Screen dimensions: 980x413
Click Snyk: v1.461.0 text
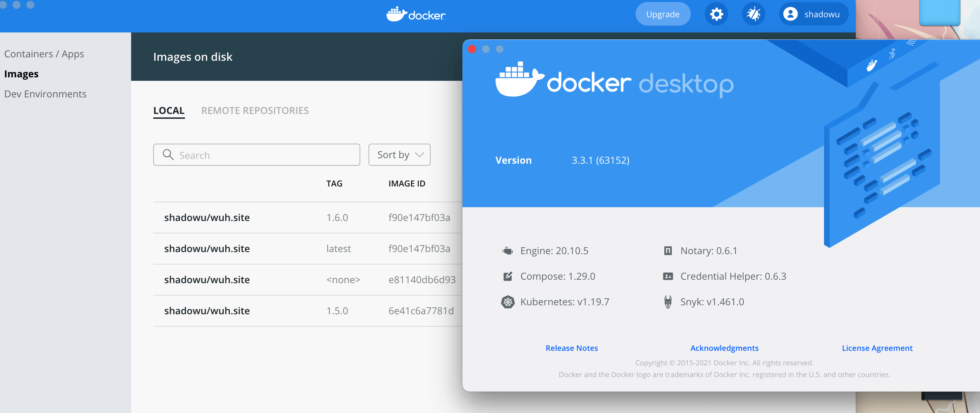712,302
